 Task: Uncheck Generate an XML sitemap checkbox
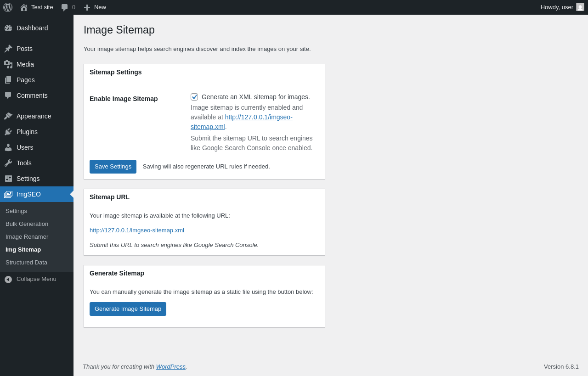click(194, 97)
